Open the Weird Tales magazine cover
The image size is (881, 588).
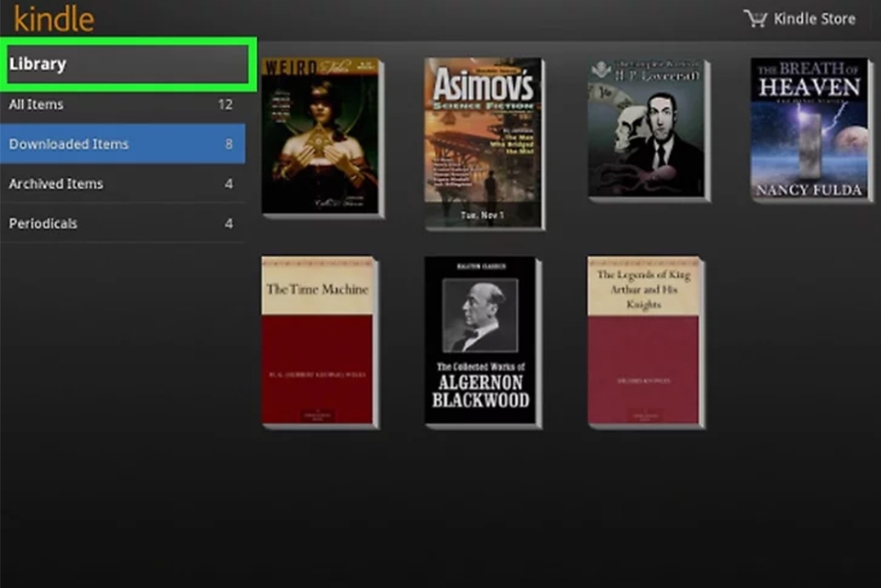click(x=322, y=138)
